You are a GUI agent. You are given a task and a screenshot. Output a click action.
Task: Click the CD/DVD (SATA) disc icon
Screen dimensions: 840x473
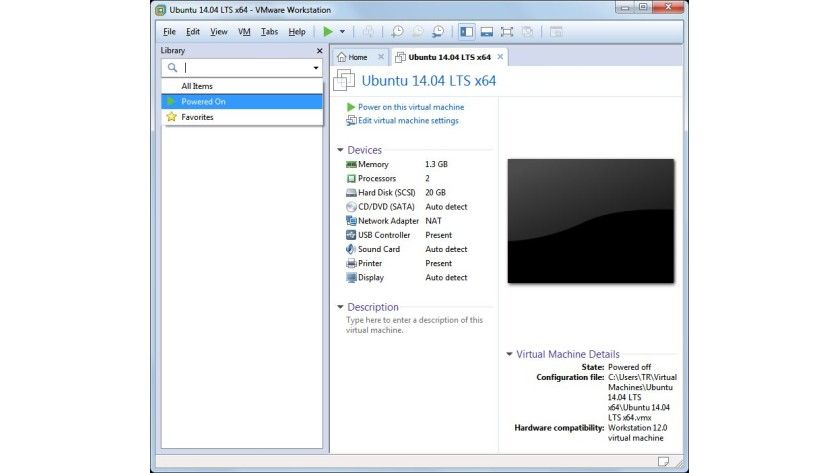click(351, 207)
